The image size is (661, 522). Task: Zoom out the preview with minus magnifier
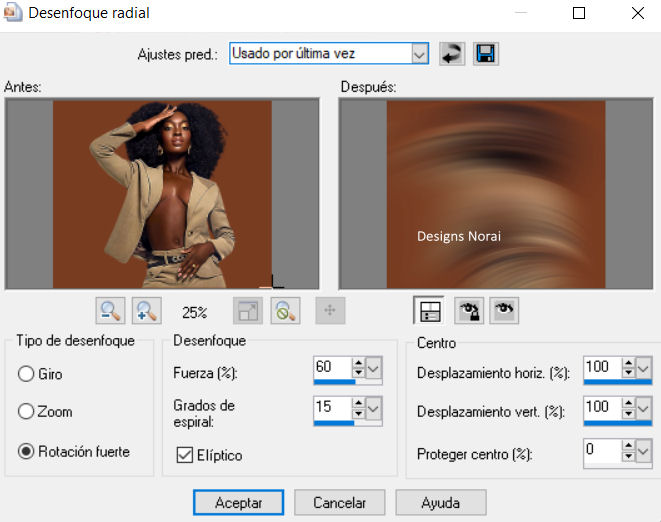pos(110,311)
